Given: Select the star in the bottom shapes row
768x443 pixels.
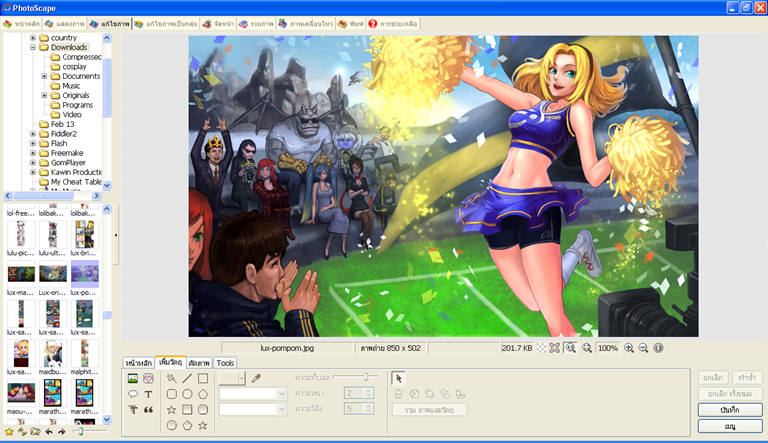Looking at the screenshot, I should point(203,425).
